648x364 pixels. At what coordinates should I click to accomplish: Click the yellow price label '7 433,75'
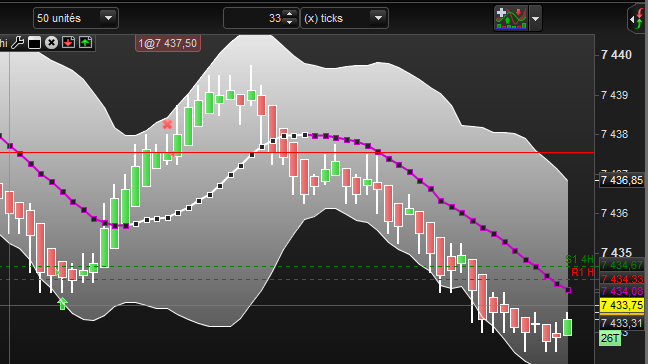[622, 305]
